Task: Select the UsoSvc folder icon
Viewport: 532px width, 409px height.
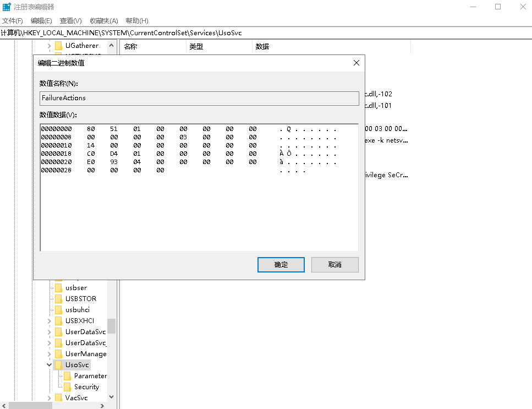Action: 59,365
